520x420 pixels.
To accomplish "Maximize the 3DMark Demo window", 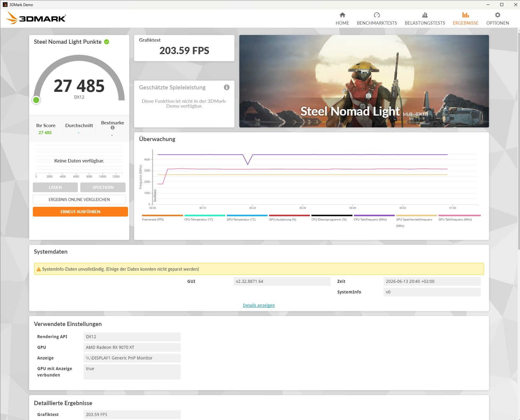I will point(502,5).
